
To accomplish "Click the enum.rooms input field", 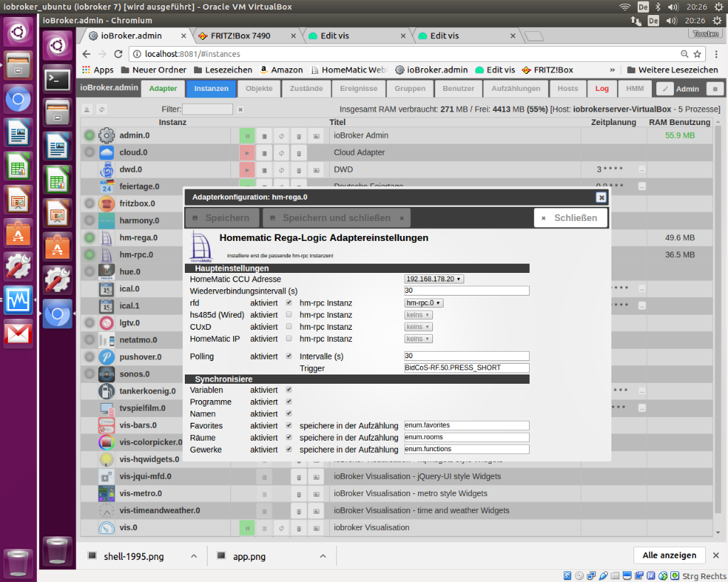I will (466, 438).
